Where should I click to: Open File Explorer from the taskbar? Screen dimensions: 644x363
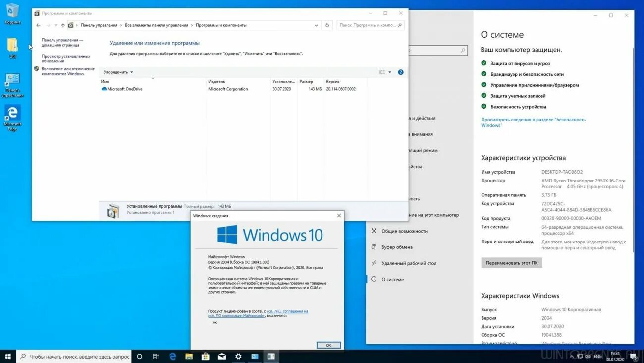tap(189, 356)
